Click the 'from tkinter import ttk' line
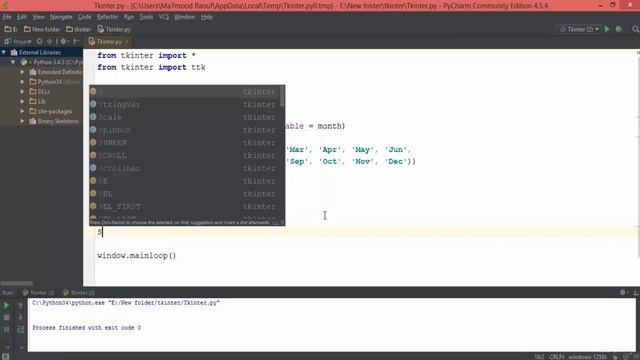The width and height of the screenshot is (640, 360). 151,67
